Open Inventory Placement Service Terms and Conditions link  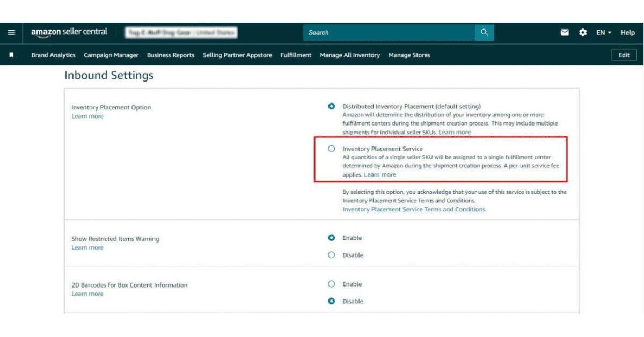[x=414, y=209]
